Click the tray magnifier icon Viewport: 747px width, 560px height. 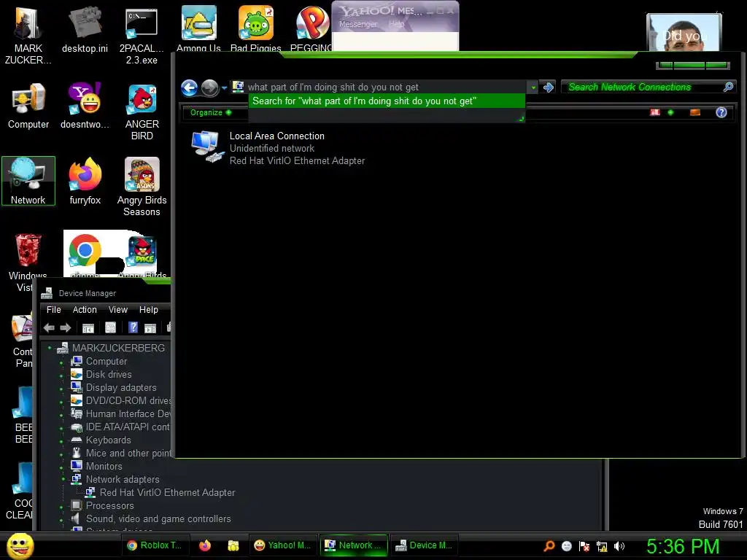click(x=549, y=546)
